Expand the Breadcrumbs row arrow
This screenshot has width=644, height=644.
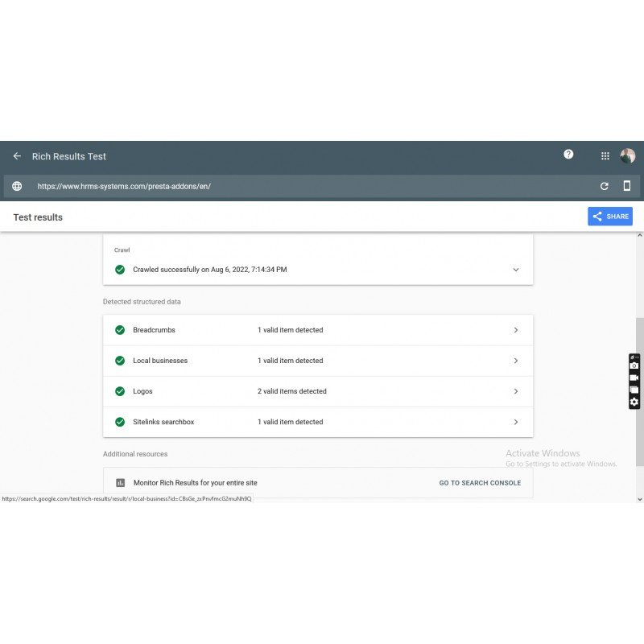pyautogui.click(x=516, y=330)
